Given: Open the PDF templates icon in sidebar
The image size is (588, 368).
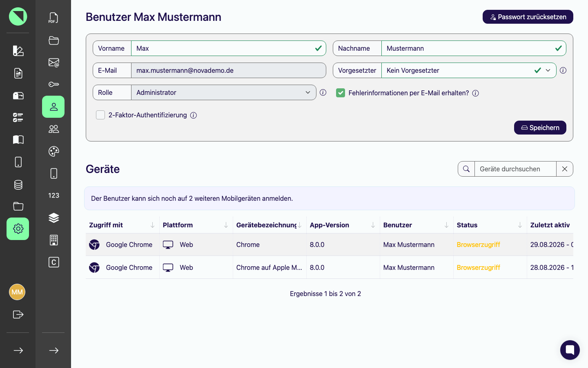Looking at the screenshot, I should coord(53,18).
